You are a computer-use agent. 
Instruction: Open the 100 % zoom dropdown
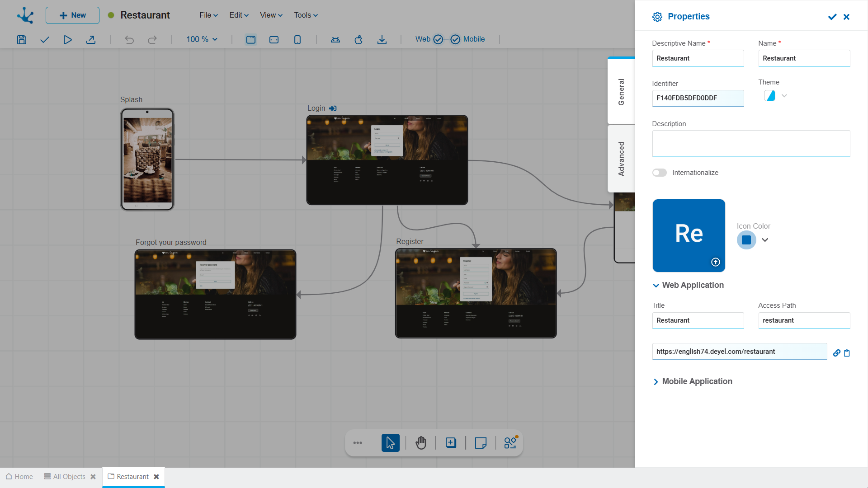[202, 39]
